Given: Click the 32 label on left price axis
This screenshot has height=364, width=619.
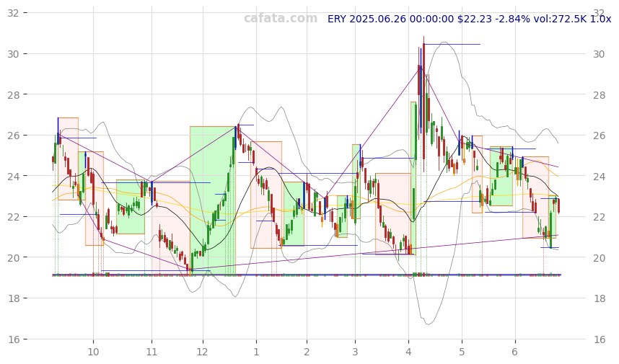Looking at the screenshot, I should [x=13, y=13].
